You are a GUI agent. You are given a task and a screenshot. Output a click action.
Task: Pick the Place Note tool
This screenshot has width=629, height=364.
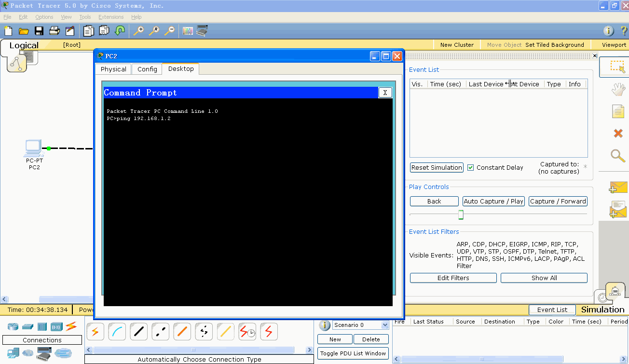618,111
